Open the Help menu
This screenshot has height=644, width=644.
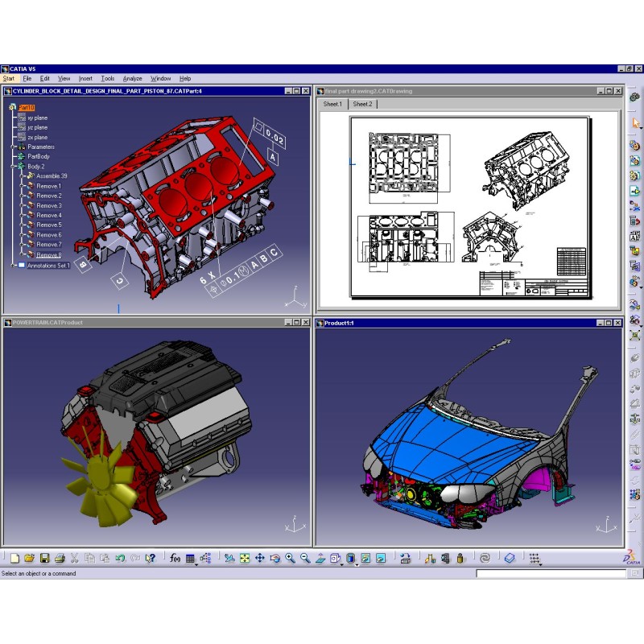pos(185,78)
